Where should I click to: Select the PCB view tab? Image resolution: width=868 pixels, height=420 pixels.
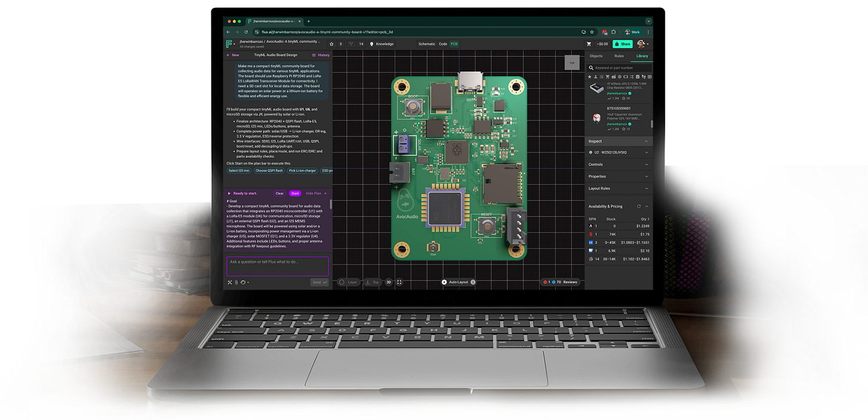pyautogui.click(x=454, y=44)
